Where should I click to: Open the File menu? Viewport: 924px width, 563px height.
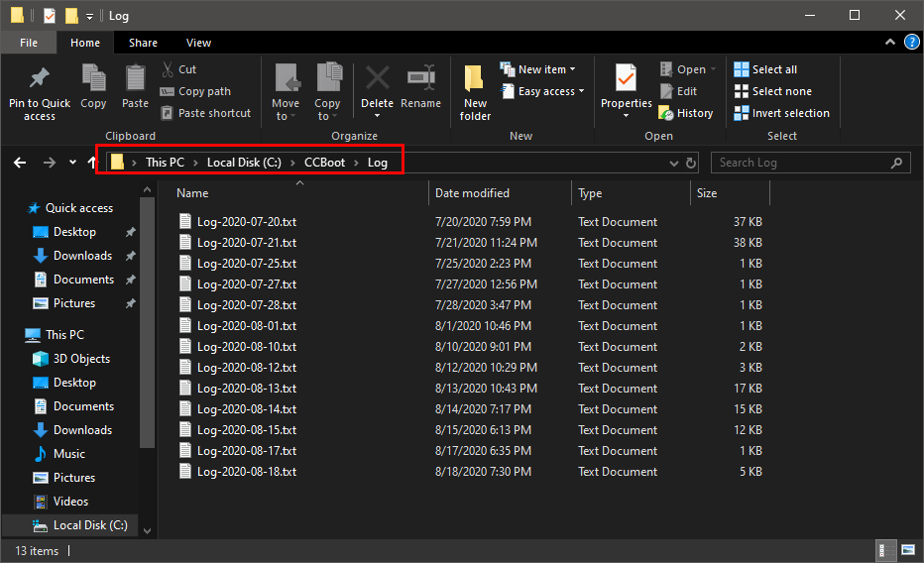point(29,43)
